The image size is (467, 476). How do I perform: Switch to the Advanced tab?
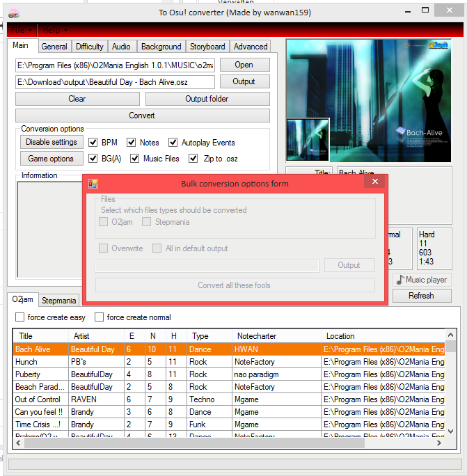[251, 47]
